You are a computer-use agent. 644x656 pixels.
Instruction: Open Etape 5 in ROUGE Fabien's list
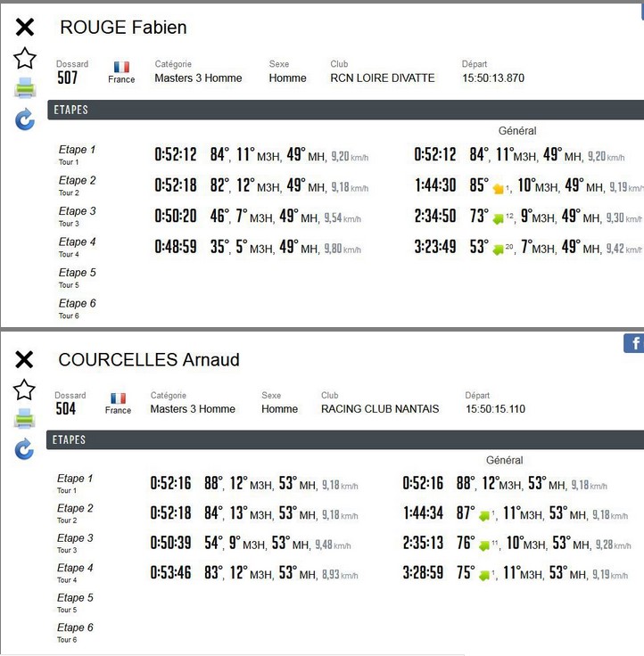click(x=78, y=273)
